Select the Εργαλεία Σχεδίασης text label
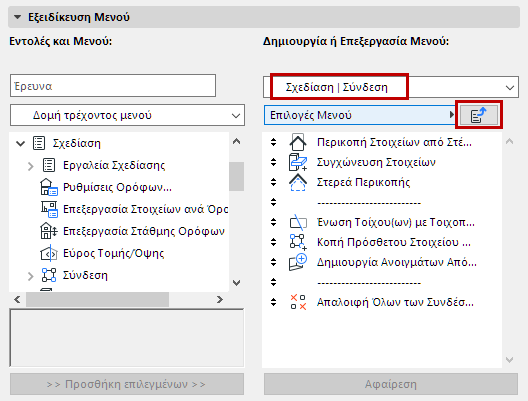The image size is (528, 401). 114,165
